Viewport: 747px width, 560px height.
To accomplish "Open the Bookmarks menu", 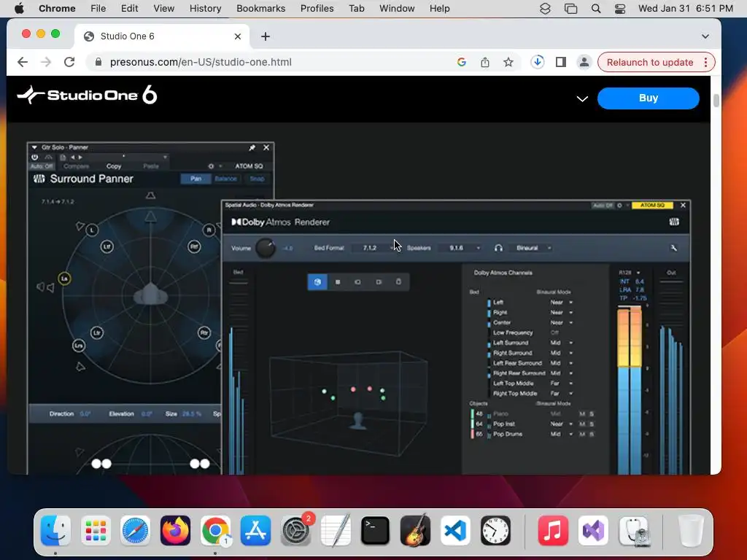I will coord(260,9).
